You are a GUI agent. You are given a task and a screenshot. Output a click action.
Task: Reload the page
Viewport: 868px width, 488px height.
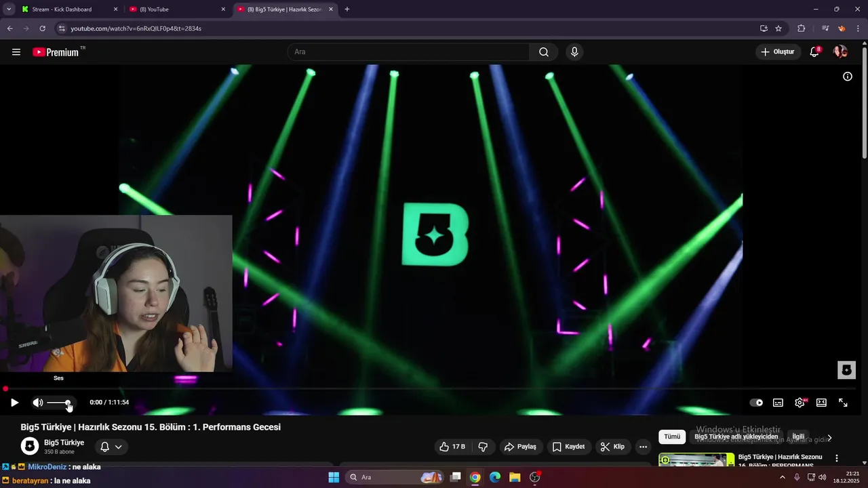[42, 28]
